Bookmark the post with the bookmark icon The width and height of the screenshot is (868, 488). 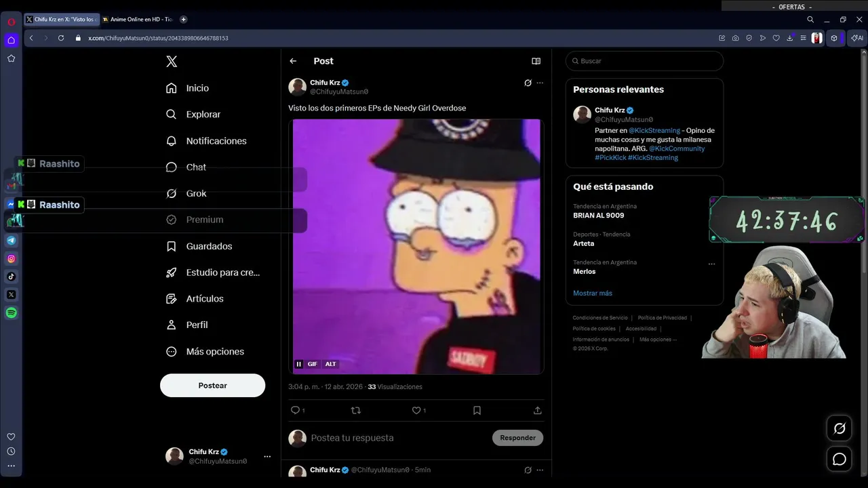tap(477, 410)
